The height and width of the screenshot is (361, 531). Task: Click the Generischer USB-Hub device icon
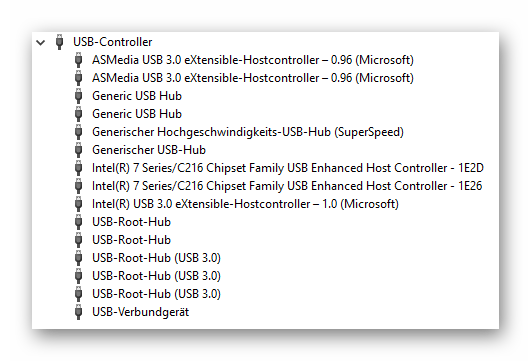point(79,150)
